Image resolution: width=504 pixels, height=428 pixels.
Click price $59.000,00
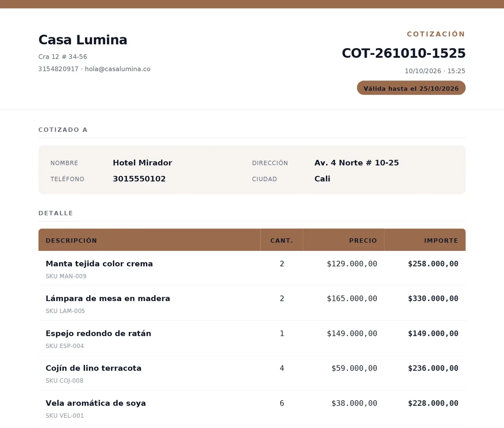click(x=354, y=368)
